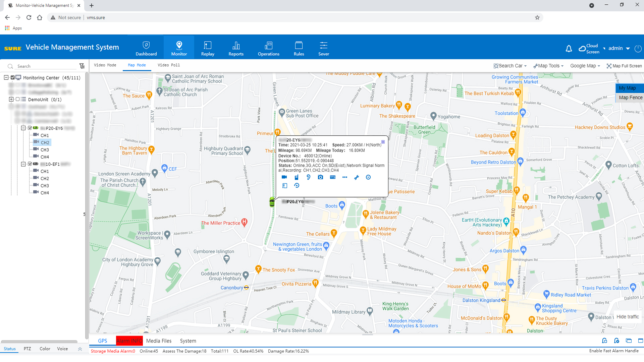Screen dimensions: 644x362
Task: Collapse the Monitoring Center tree
Action: 6,77
